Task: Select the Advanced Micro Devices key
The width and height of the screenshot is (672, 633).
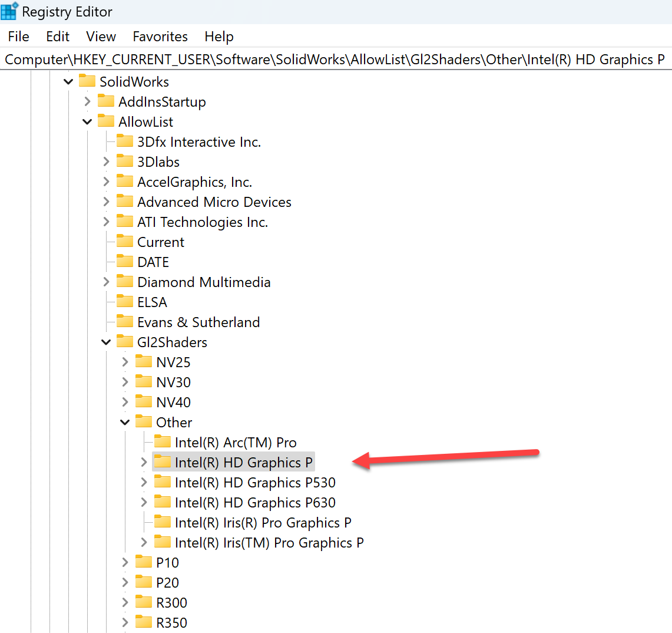Action: pos(214,202)
